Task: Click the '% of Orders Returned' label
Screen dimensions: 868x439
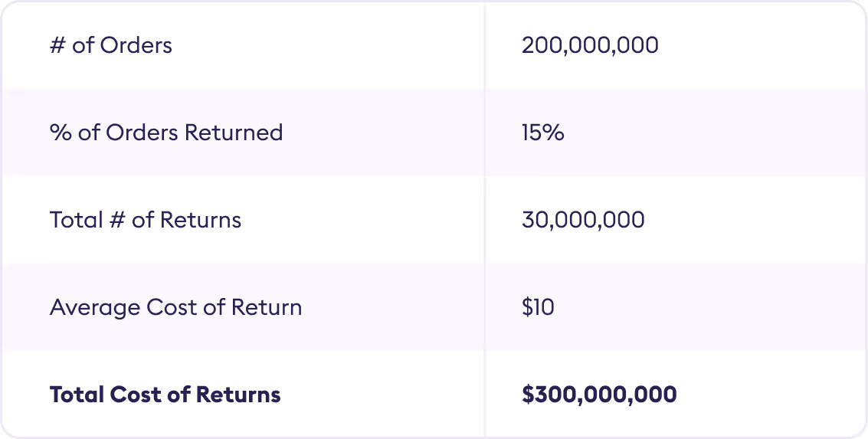Action: pos(166,133)
